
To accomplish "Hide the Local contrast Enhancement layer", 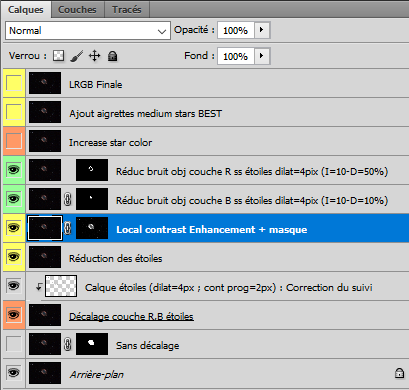I will pyautogui.click(x=14, y=228).
